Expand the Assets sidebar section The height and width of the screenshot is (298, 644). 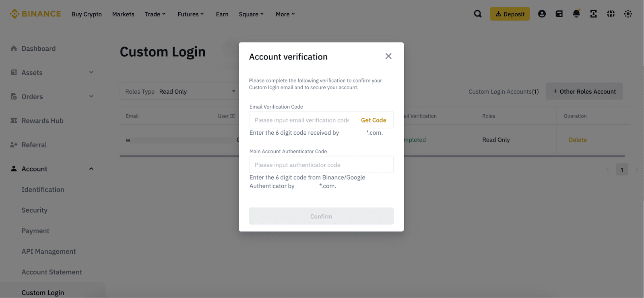pos(91,72)
